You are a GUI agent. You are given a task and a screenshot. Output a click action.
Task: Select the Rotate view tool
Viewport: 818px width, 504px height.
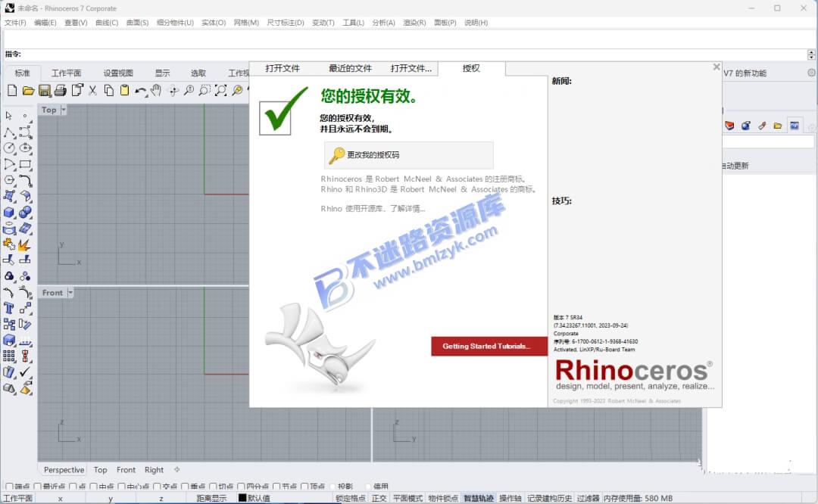[x=173, y=90]
